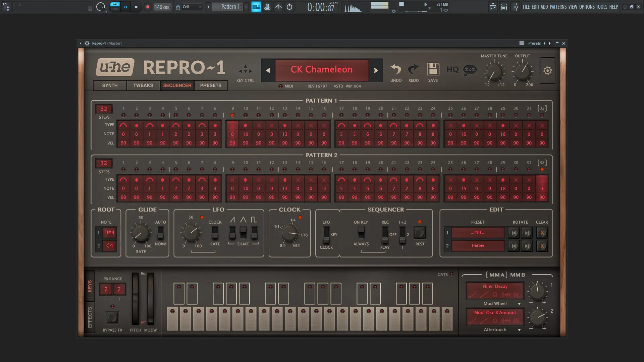Switch to the TWEAKS tab
The height and width of the screenshot is (362, 644).
coord(143,85)
